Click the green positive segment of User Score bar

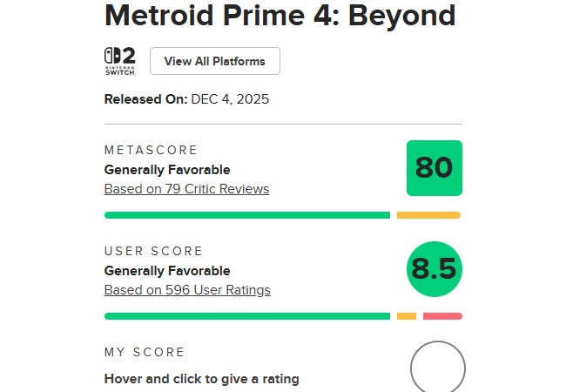[246, 316]
